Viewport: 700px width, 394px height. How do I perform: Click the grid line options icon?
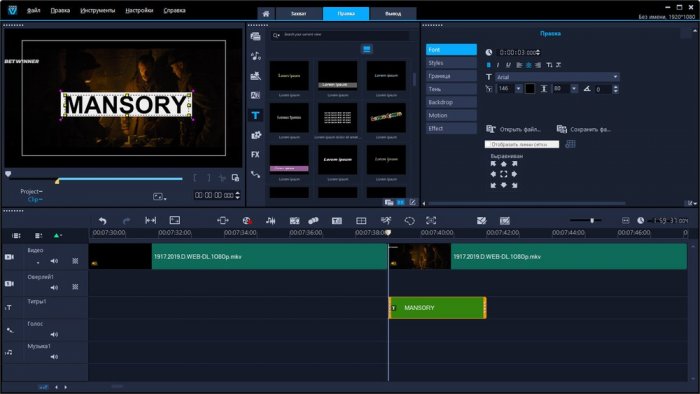pos(570,144)
